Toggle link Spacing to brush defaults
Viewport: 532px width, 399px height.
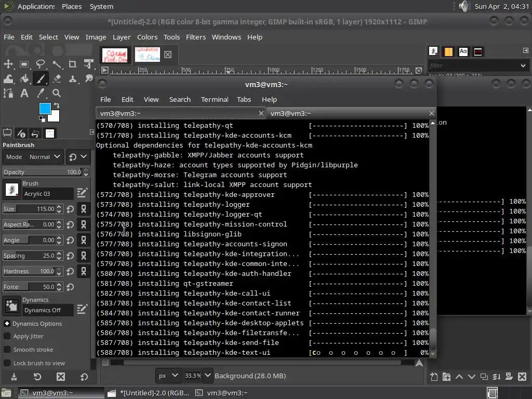(x=84, y=256)
